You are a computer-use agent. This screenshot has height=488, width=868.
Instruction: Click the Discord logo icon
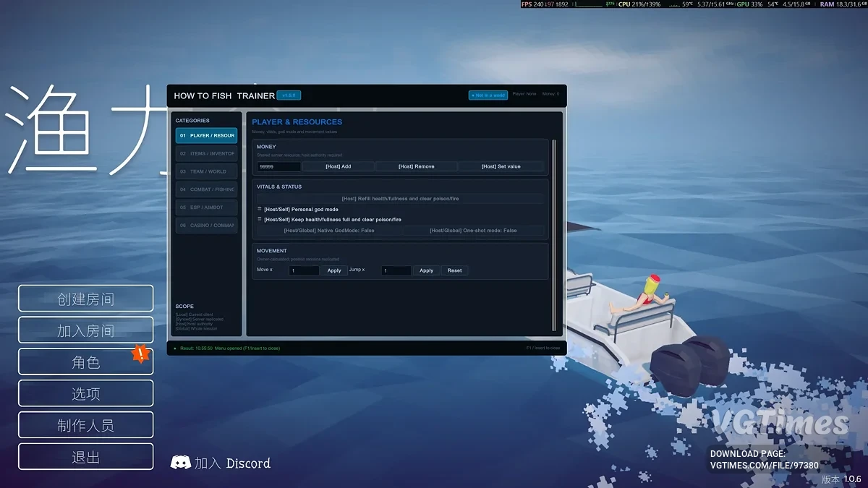coord(181,463)
